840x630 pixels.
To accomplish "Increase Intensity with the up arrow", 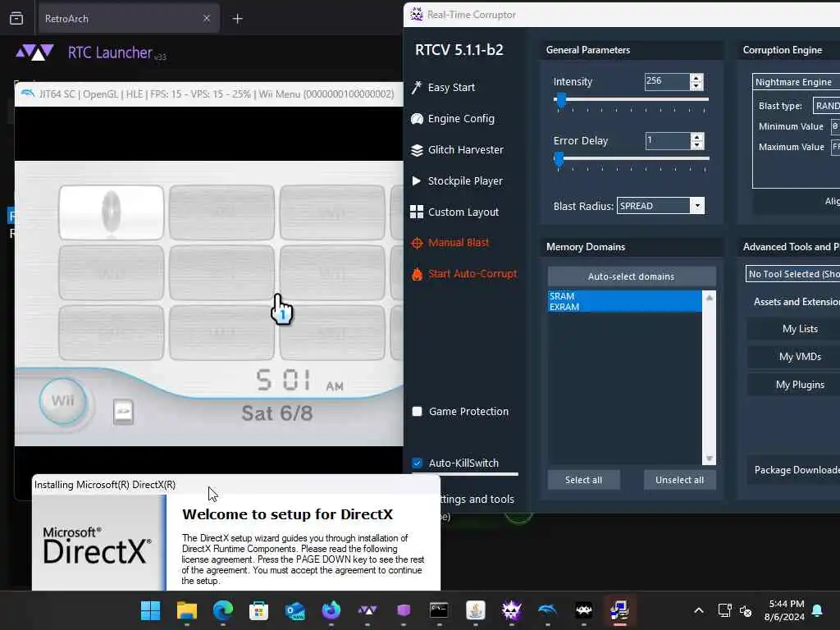I will [696, 78].
